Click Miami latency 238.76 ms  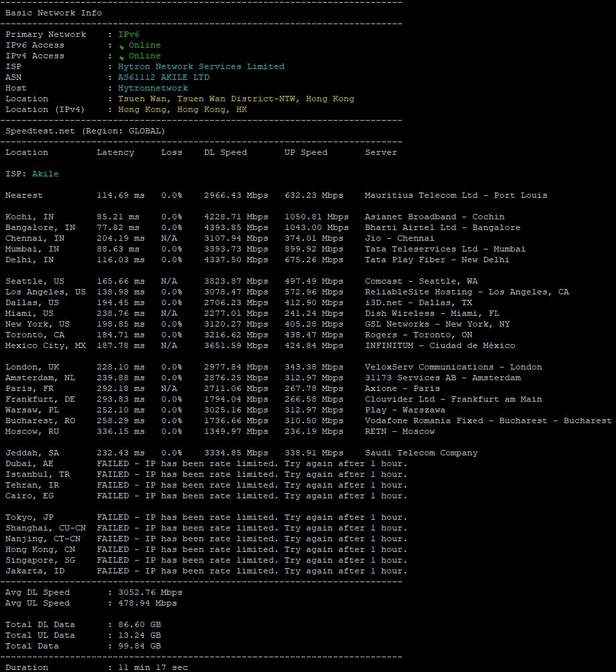point(121,313)
